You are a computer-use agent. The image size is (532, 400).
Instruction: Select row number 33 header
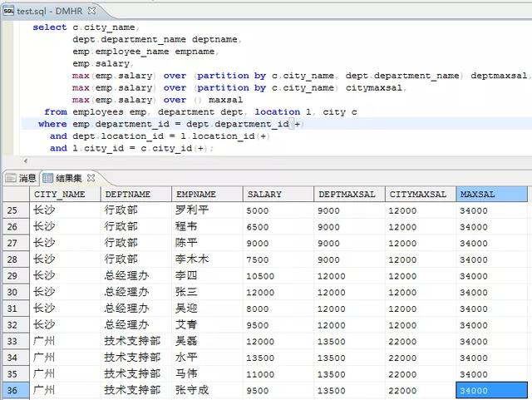pyautogui.click(x=16, y=341)
